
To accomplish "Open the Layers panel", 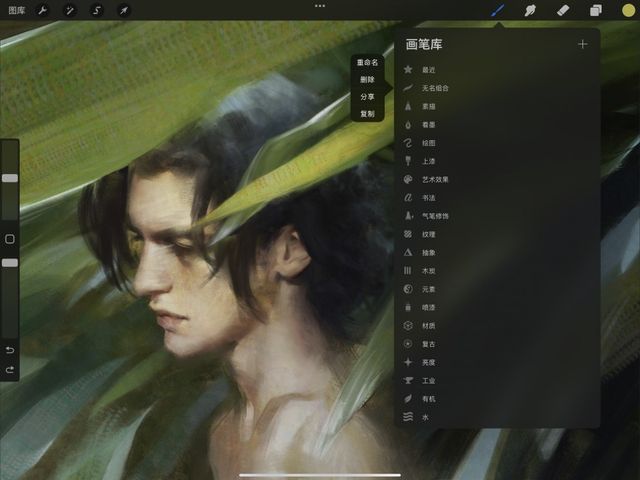I will pyautogui.click(x=596, y=10).
